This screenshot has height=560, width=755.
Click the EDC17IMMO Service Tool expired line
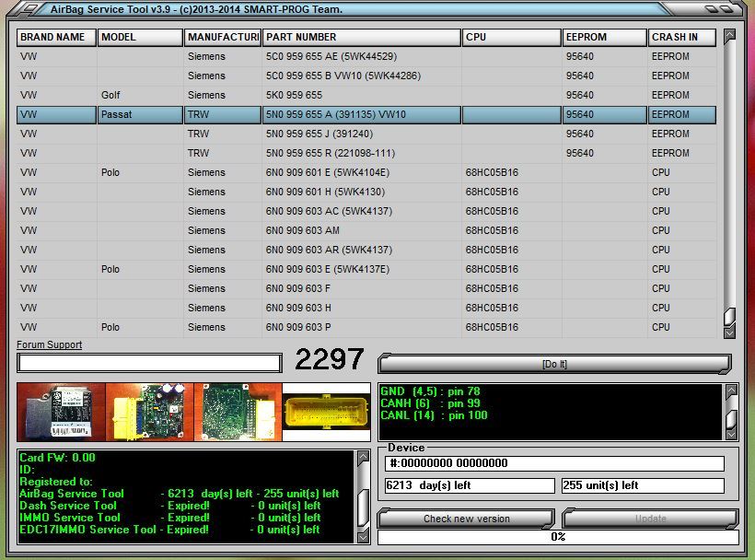(x=169, y=530)
